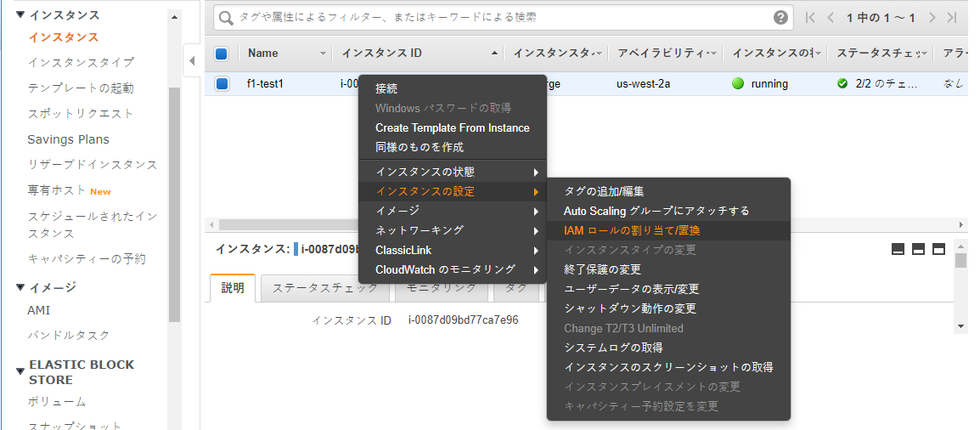Choose 終了保護の変更 from the submenu
Image resolution: width=980 pixels, height=430 pixels.
tap(602, 269)
